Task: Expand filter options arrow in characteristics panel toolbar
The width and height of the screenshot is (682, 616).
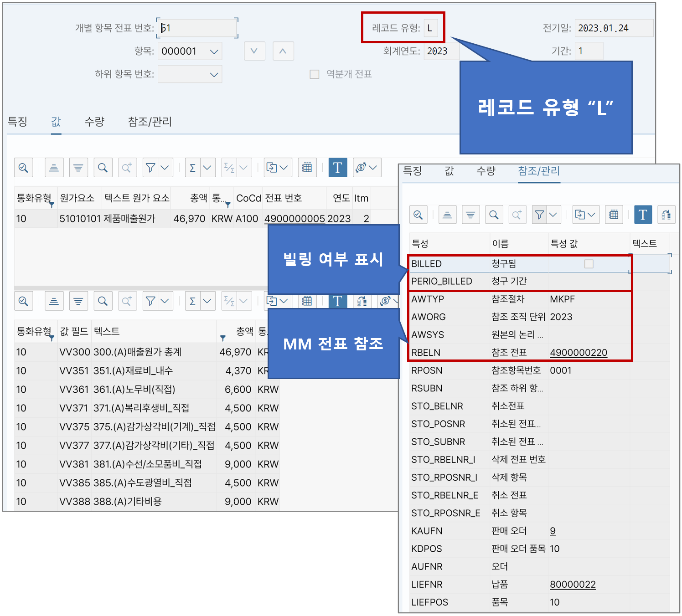Action: tap(553, 214)
